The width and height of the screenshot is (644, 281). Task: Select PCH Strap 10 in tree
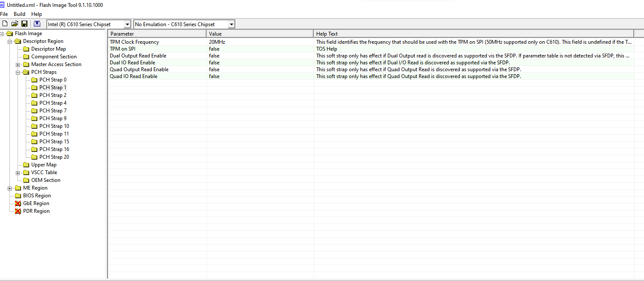tap(54, 126)
